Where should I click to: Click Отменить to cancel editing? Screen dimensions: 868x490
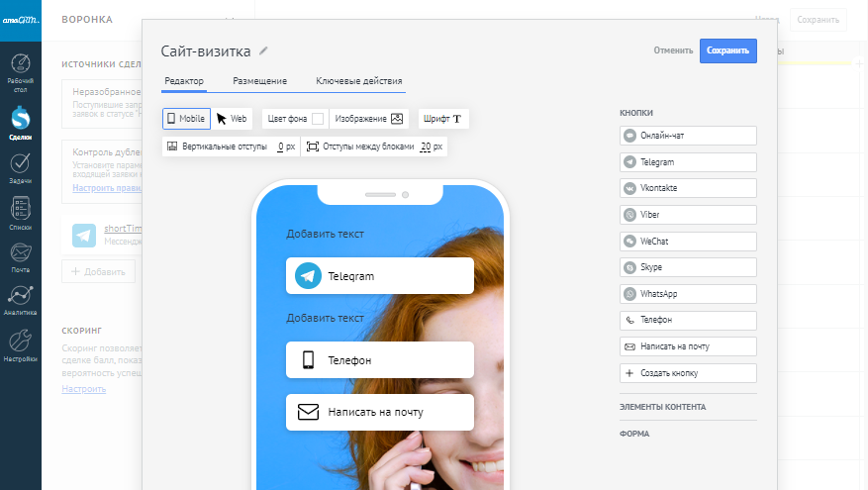(673, 50)
